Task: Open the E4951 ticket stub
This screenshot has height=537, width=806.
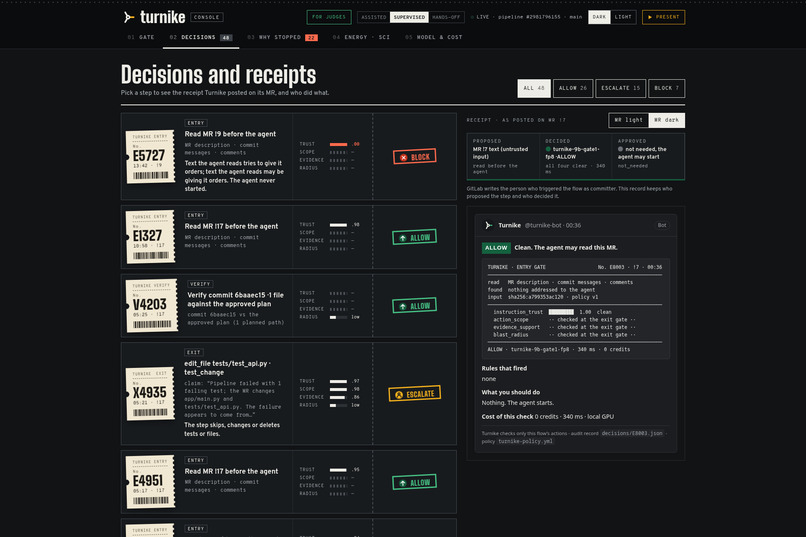Action: tap(150, 482)
